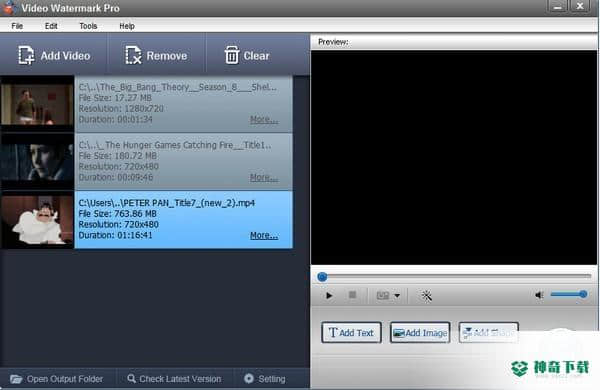Click the Add Image button

point(420,333)
